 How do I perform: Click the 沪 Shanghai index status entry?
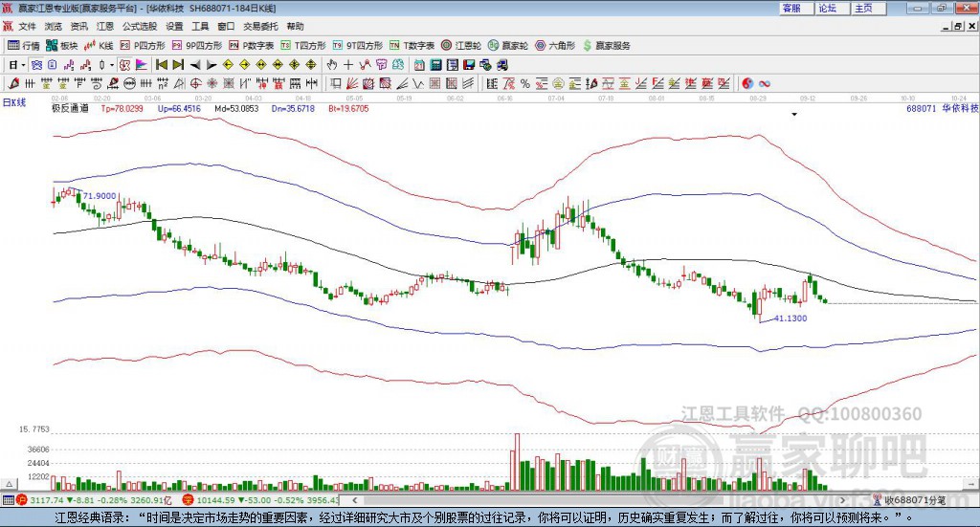pyautogui.click(x=95, y=500)
